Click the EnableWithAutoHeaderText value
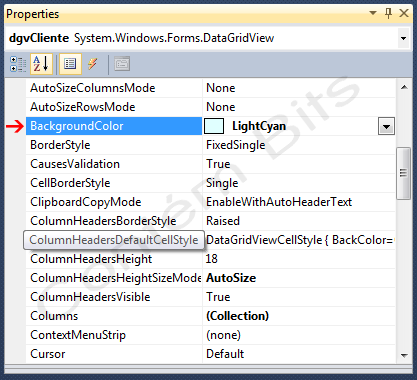 pos(279,202)
